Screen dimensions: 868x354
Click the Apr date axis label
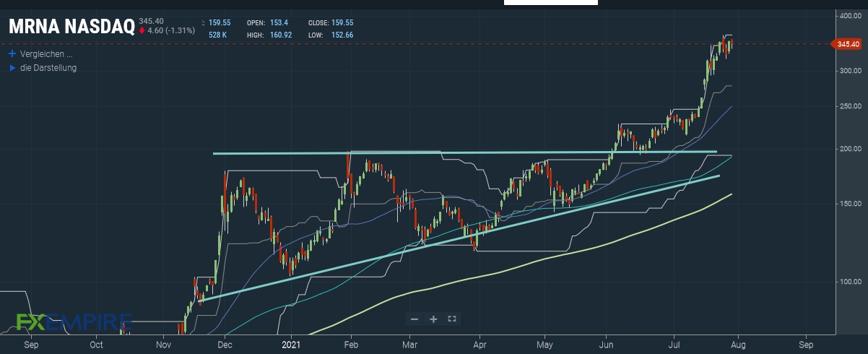click(x=479, y=345)
